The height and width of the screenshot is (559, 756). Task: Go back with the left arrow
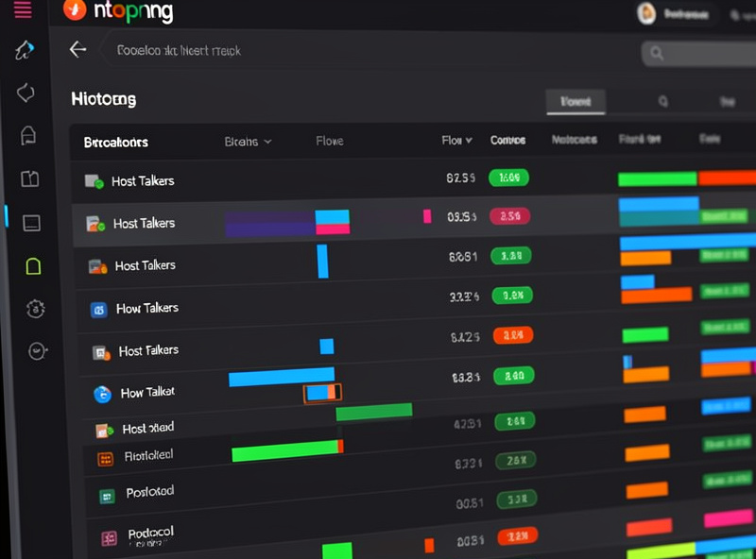tap(77, 49)
